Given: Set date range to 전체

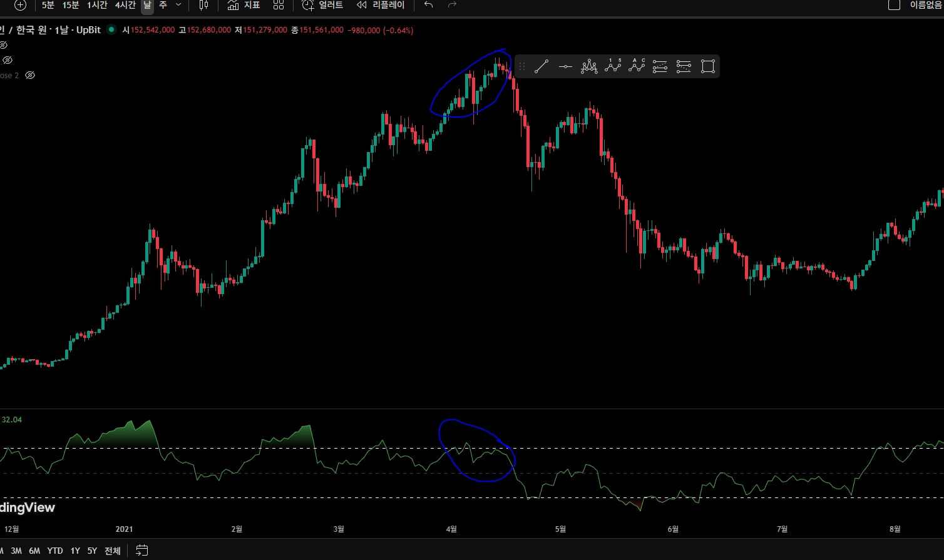Looking at the screenshot, I should tap(113, 551).
